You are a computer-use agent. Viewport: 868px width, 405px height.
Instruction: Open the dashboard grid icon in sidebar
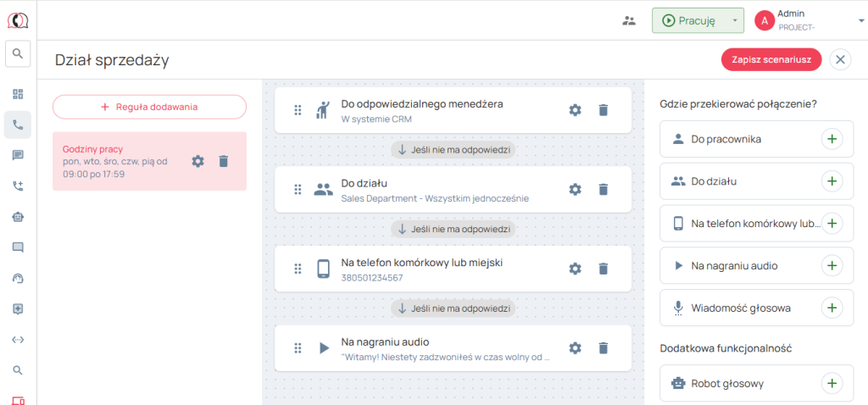18,94
